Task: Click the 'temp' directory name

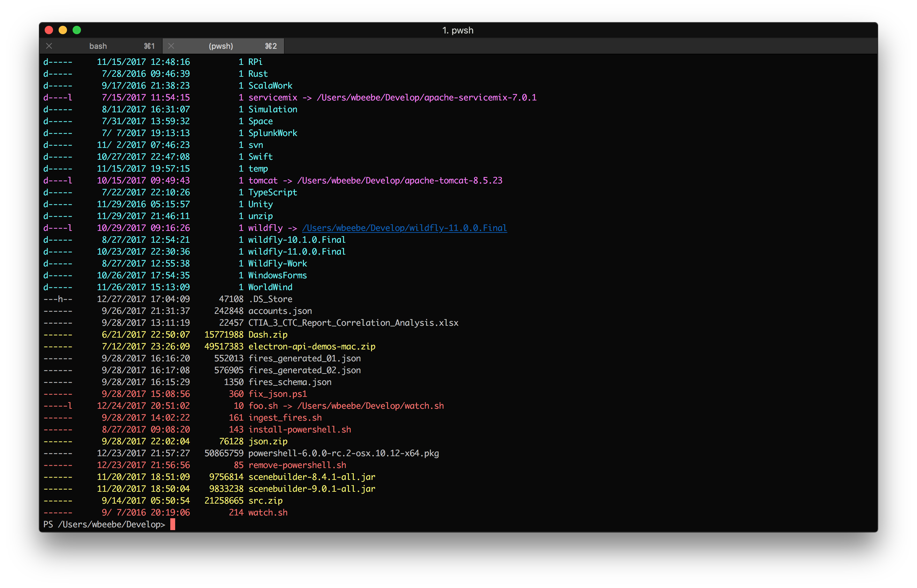Action: point(258,168)
